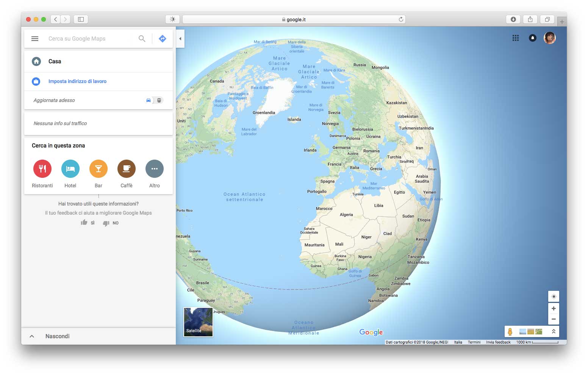Switch traffic view to transit mode
Screen dimensions: 588x375
pyautogui.click(x=159, y=100)
